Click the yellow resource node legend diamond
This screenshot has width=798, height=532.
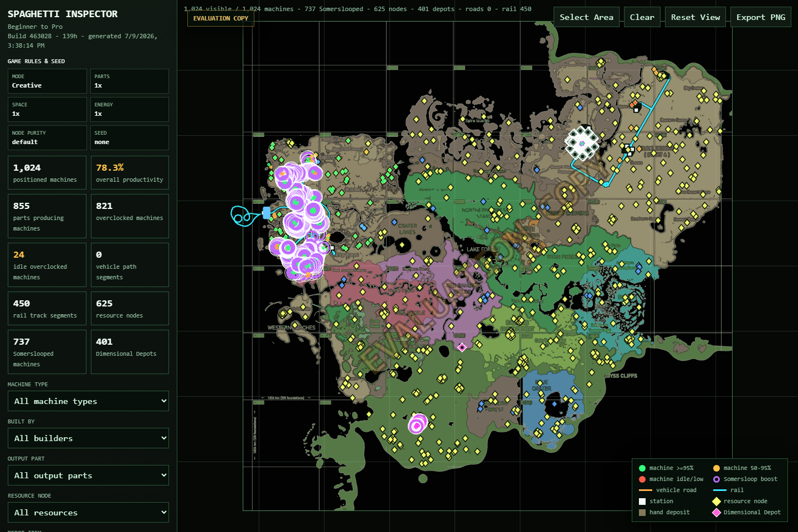pos(717,502)
